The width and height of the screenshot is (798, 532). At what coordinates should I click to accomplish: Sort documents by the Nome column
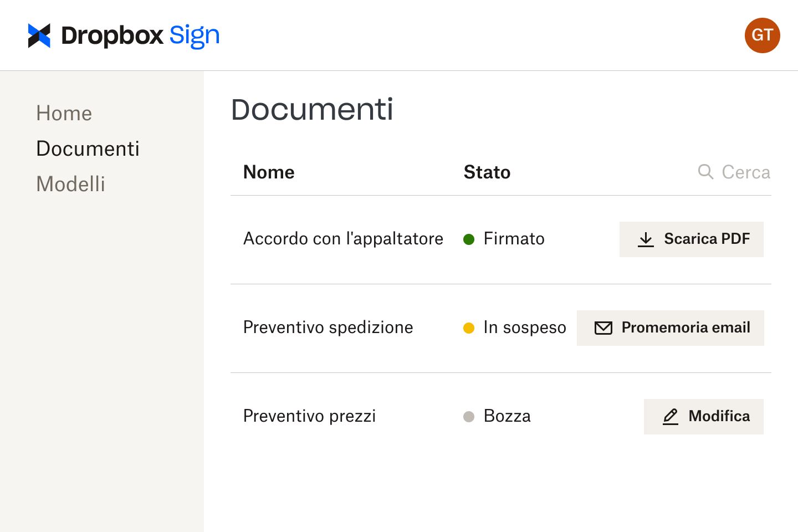click(268, 172)
